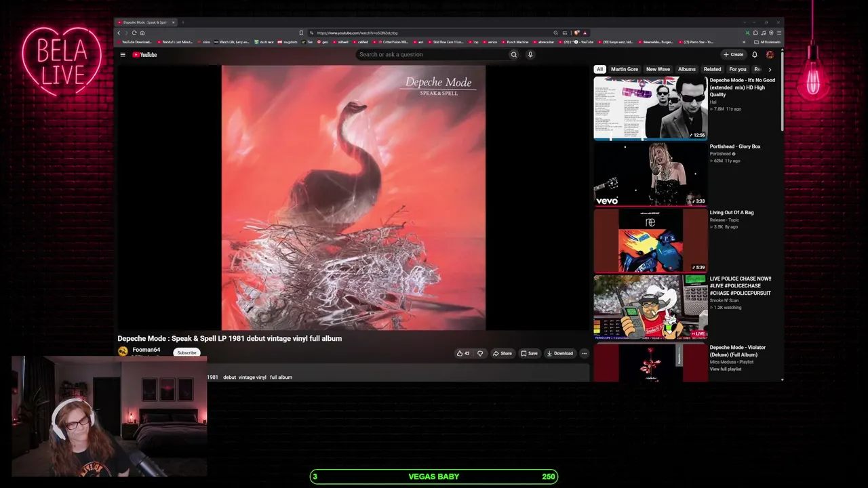Bookmark this page from the address bar
The width and height of the screenshot is (868, 488).
tap(301, 33)
